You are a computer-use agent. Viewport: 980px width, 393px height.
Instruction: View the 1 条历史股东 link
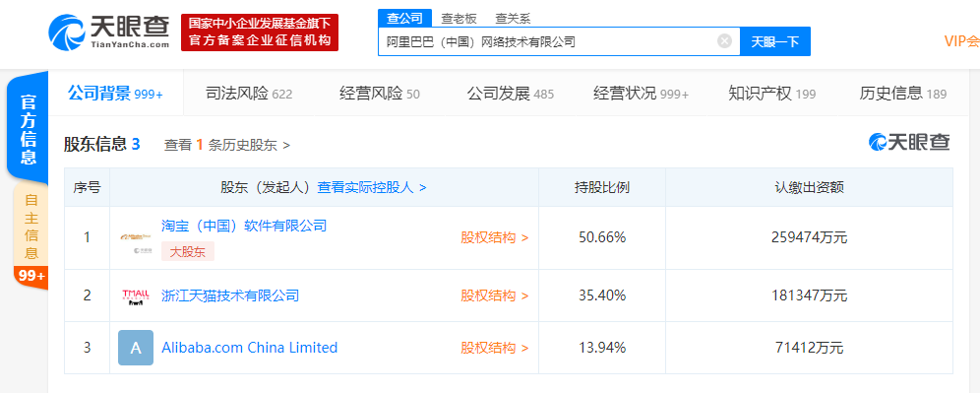coord(227,145)
